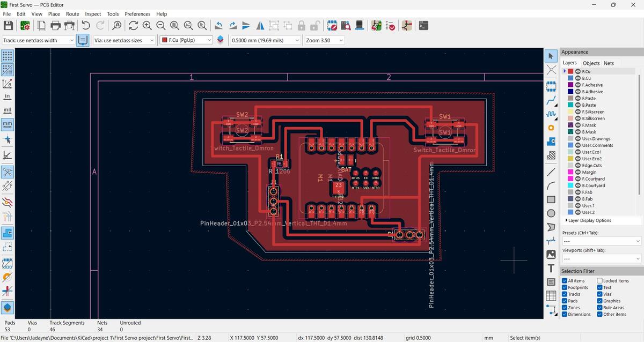
Task: Select the Add image tool
Action: click(551, 255)
